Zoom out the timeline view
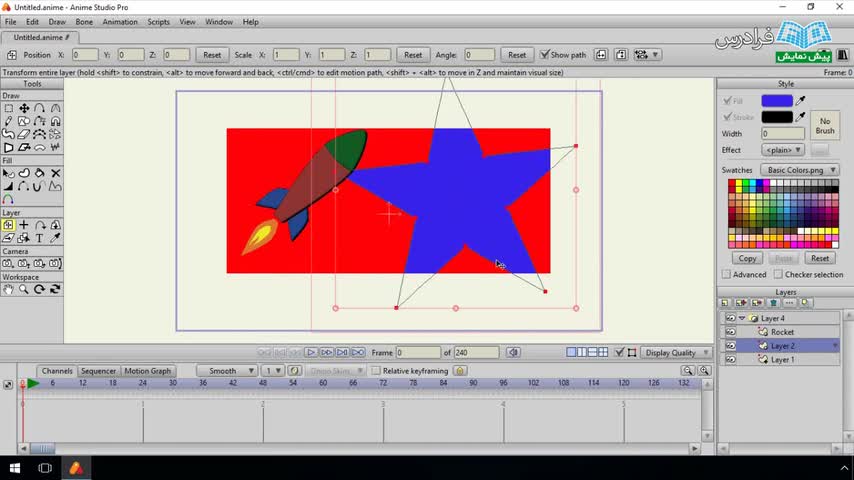 point(688,370)
